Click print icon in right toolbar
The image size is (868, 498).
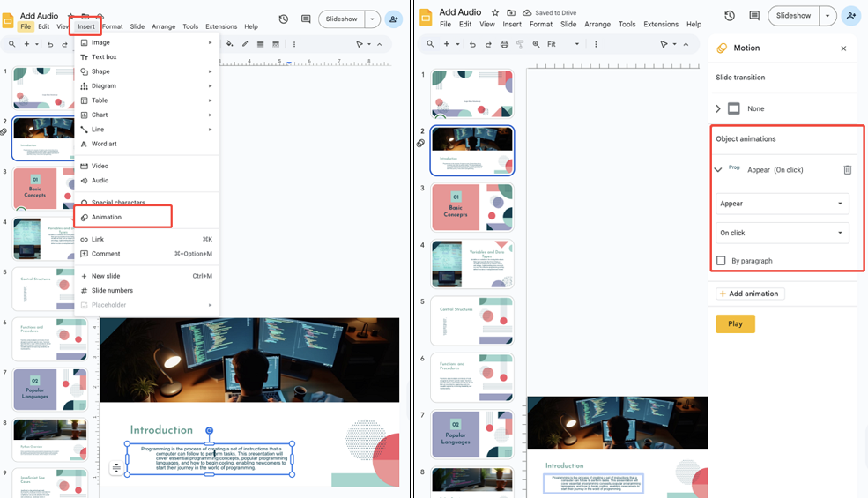504,44
